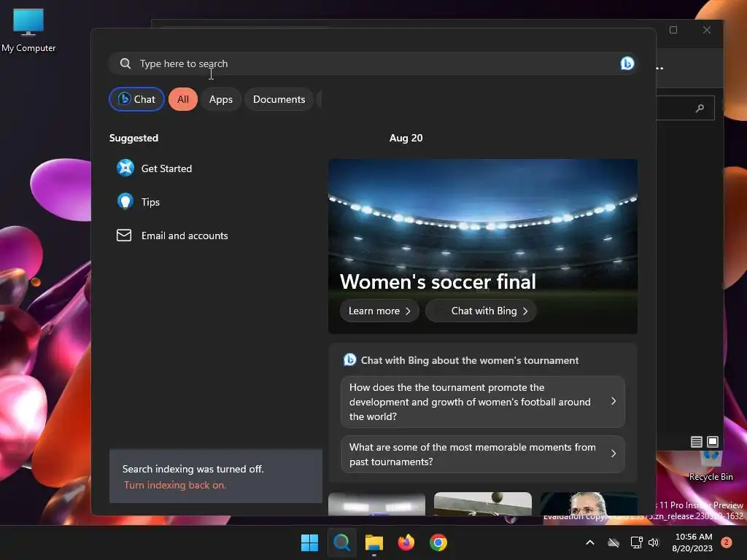Click Learn more on the soccer final card
This screenshot has height=560, width=747.
tap(379, 311)
